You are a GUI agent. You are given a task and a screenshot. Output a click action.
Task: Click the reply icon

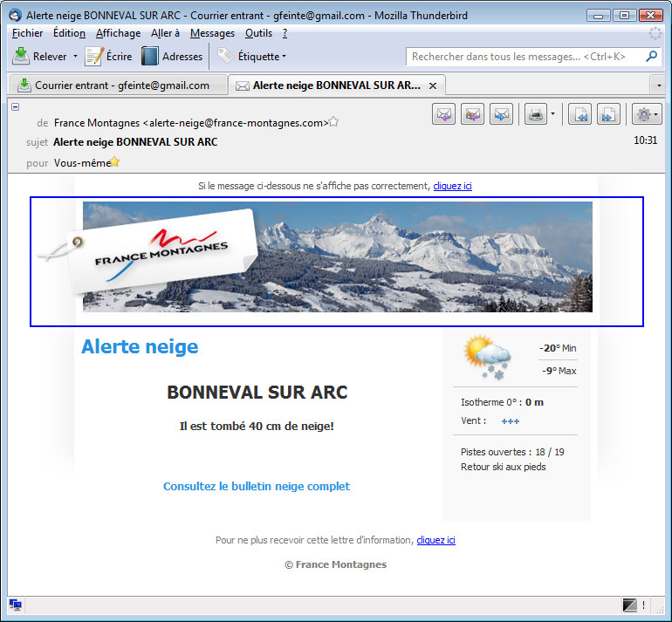coord(443,114)
